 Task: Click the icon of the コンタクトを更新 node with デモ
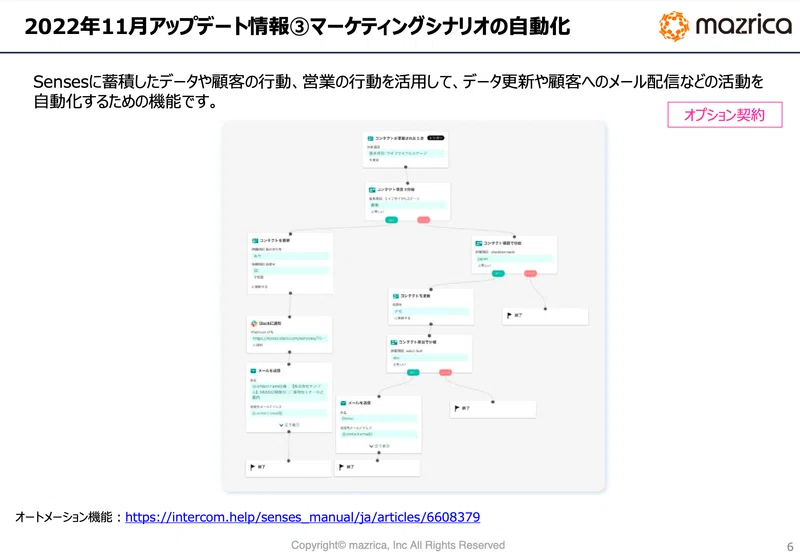(x=395, y=296)
